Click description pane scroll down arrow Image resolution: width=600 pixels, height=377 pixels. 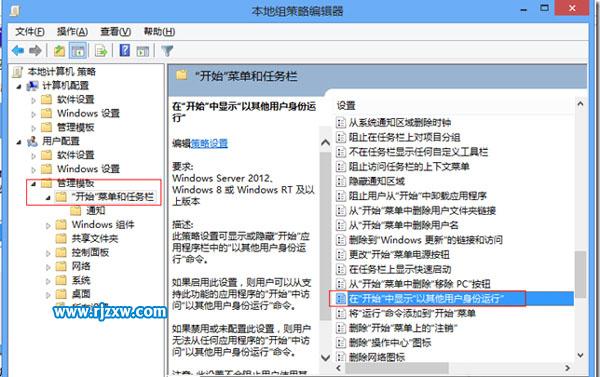tap(325, 357)
